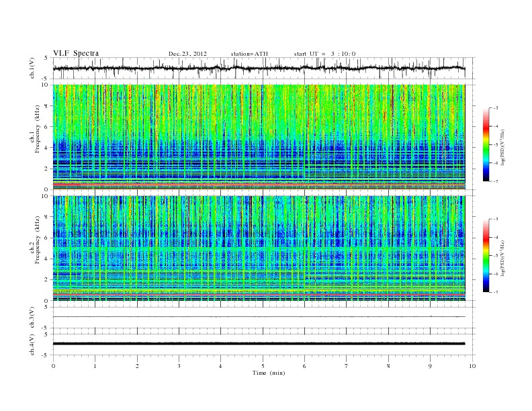
Task: Click the '8' tick on the Time axis
Action: pyautogui.click(x=388, y=366)
